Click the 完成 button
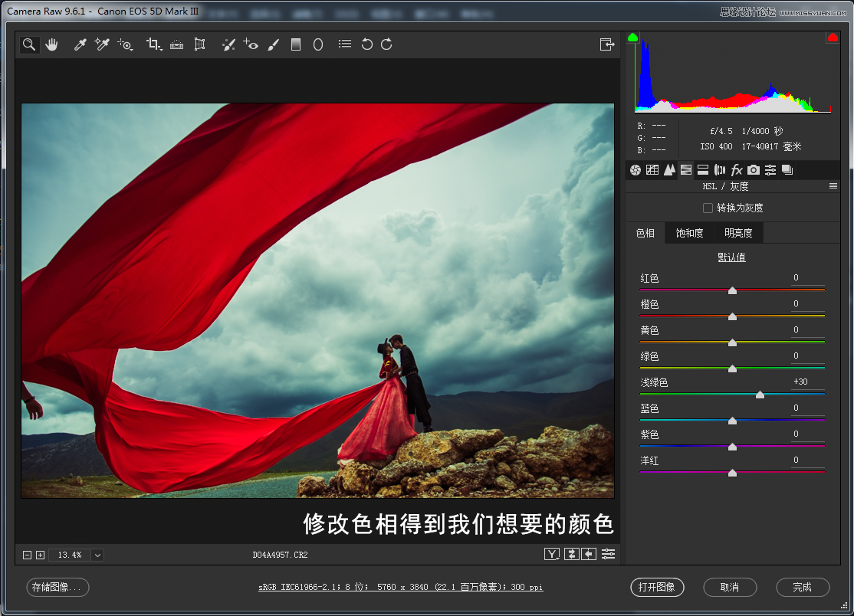This screenshot has width=854, height=616. point(803,587)
